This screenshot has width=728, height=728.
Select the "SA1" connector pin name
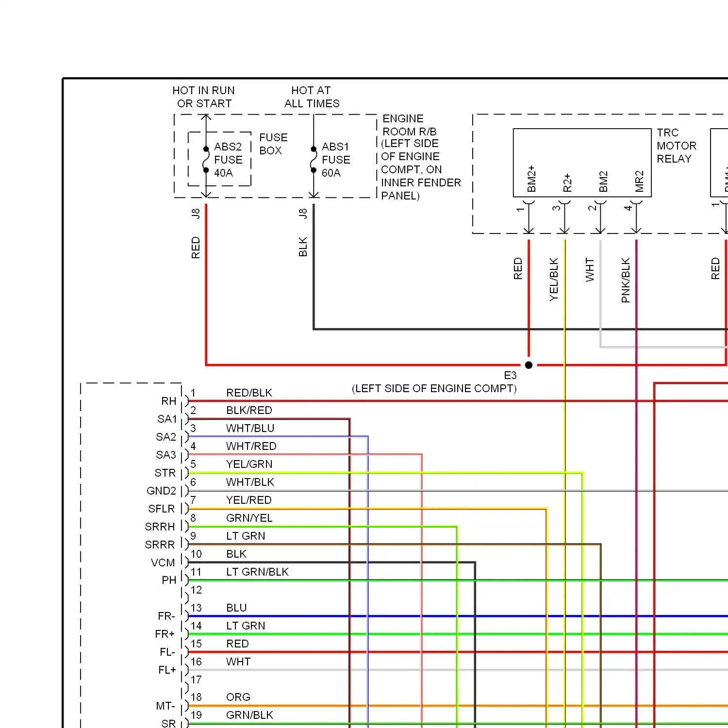click(x=167, y=419)
